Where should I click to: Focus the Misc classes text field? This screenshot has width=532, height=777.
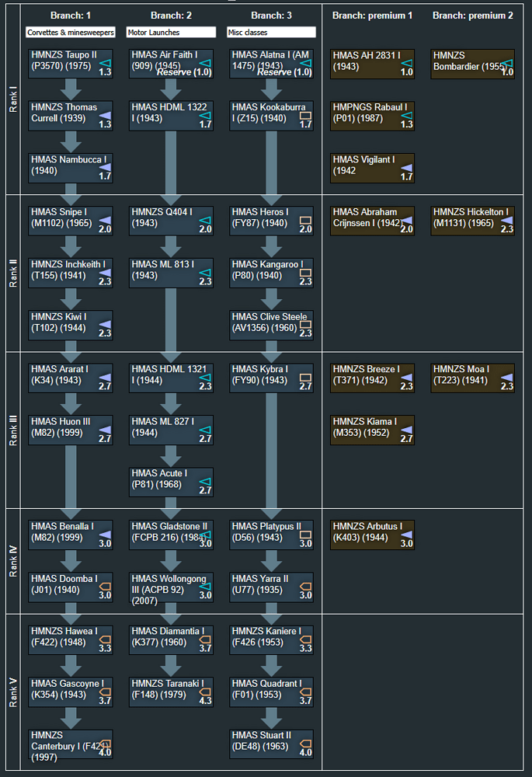(x=271, y=33)
